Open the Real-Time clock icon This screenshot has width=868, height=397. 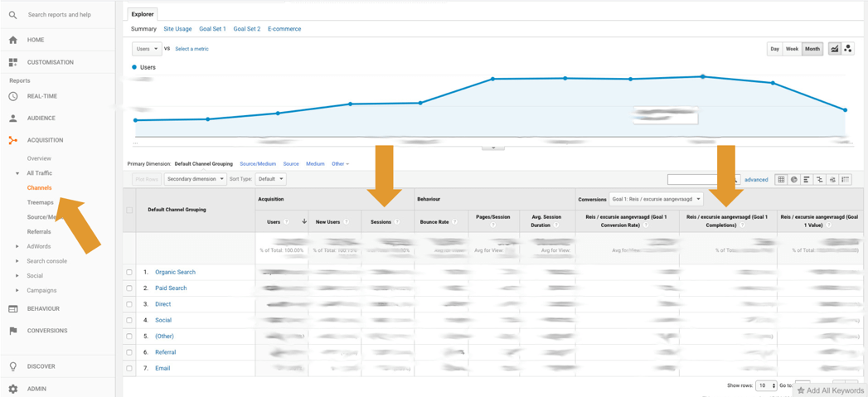13,96
